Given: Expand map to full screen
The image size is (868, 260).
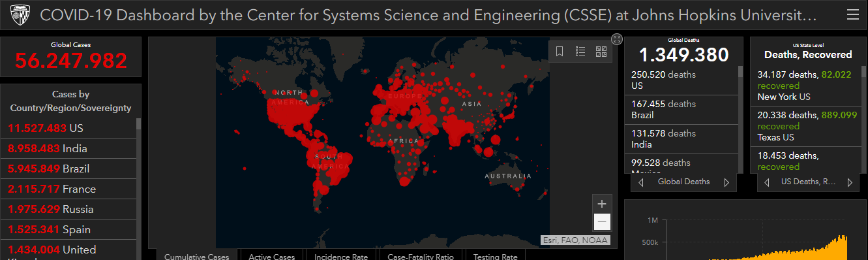Looking at the screenshot, I should coord(617,39).
